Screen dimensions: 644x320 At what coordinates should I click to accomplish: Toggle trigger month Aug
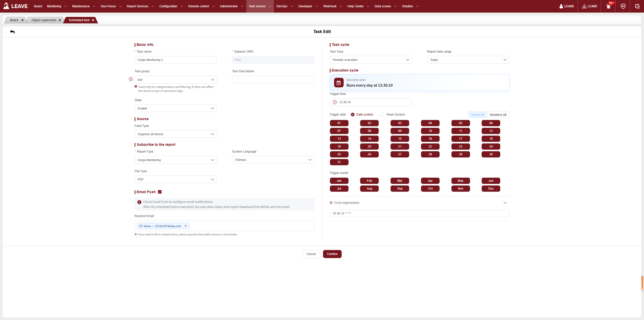tap(369, 189)
